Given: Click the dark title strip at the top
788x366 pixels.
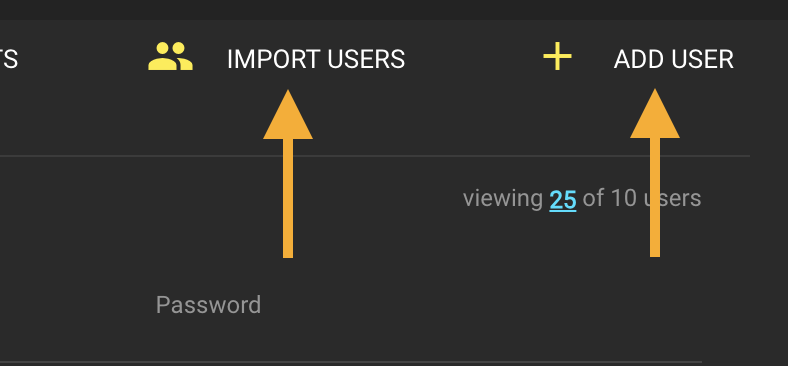Looking at the screenshot, I should 394,10.
